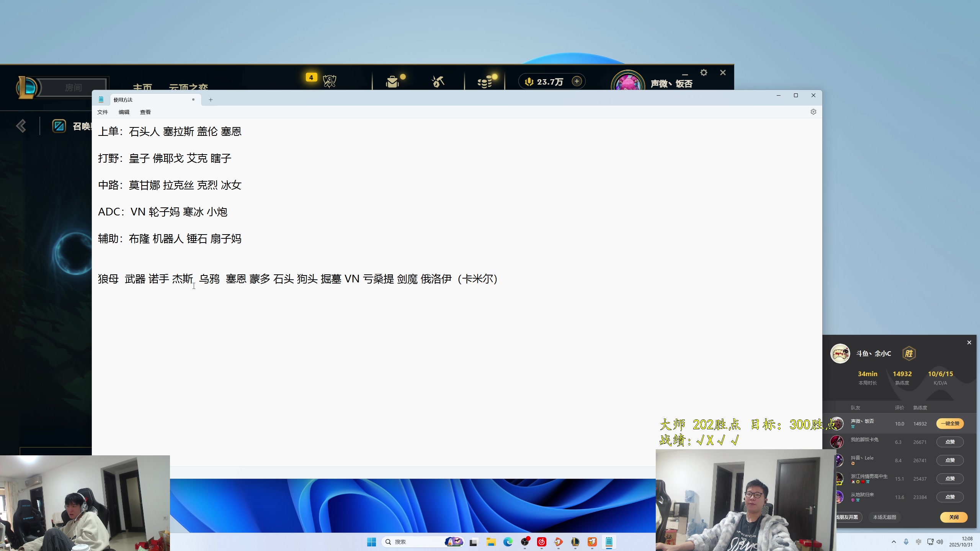980x551 pixels.
Task: Open the Notepad settings gear
Action: [813, 112]
